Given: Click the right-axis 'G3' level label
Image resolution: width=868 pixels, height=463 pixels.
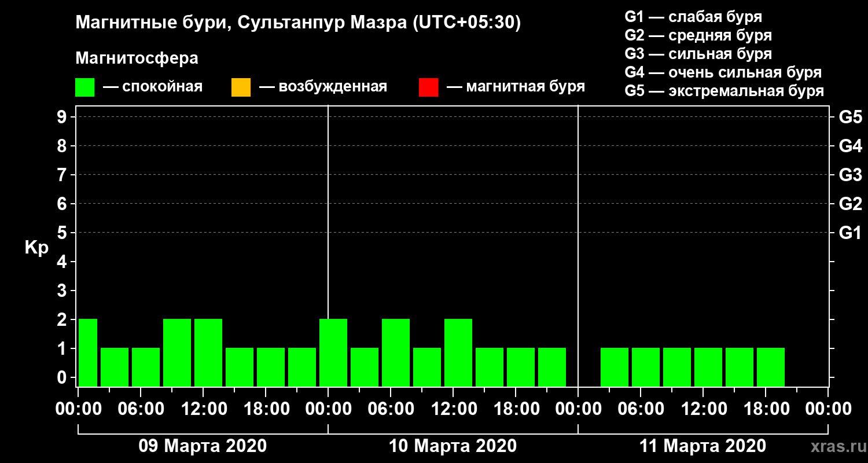Looking at the screenshot, I should click(850, 175).
